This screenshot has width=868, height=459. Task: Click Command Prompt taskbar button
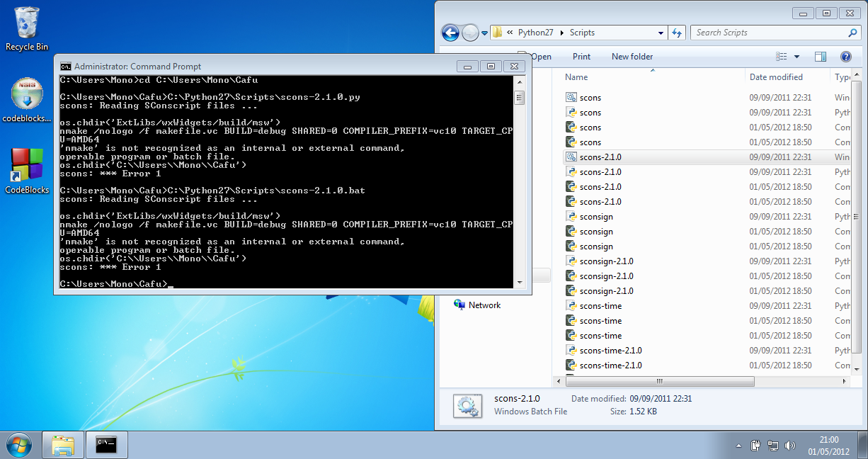coord(107,445)
